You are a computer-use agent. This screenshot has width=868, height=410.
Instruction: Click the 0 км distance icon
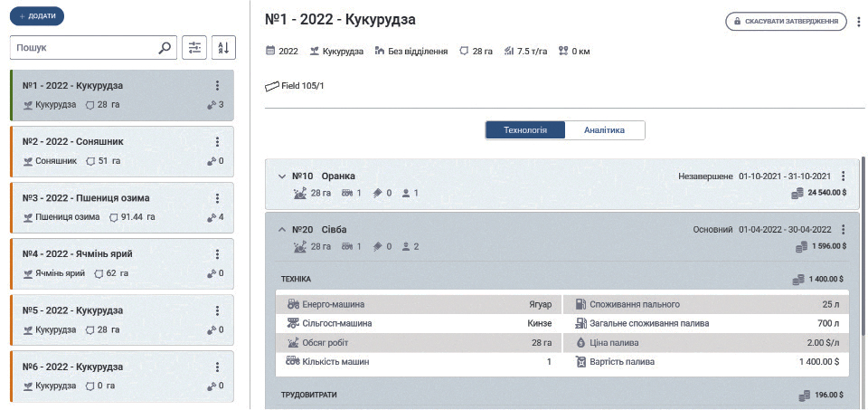click(563, 52)
